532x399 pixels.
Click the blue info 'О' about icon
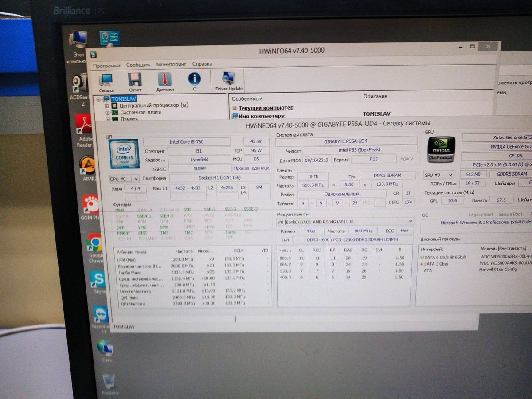[194, 82]
